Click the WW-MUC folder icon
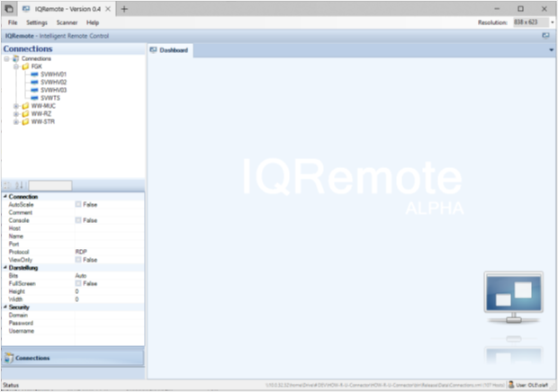The image size is (558, 392). pyautogui.click(x=24, y=106)
